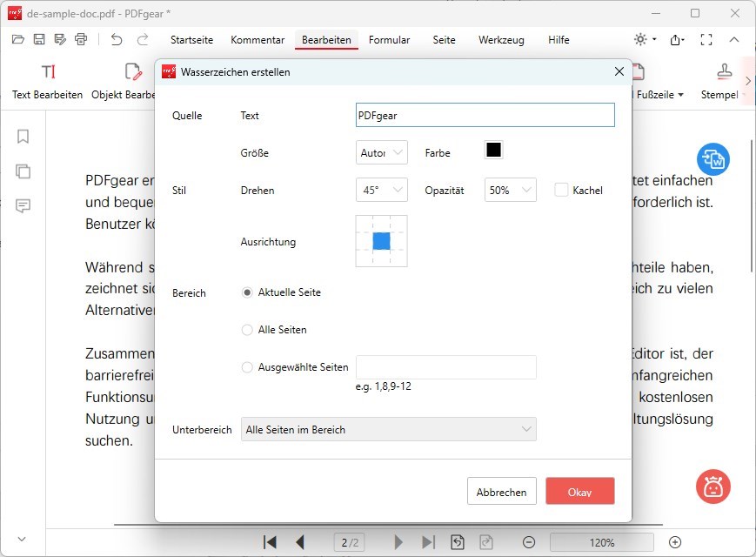
Task: Click the Abbrechen button
Action: coord(501,492)
